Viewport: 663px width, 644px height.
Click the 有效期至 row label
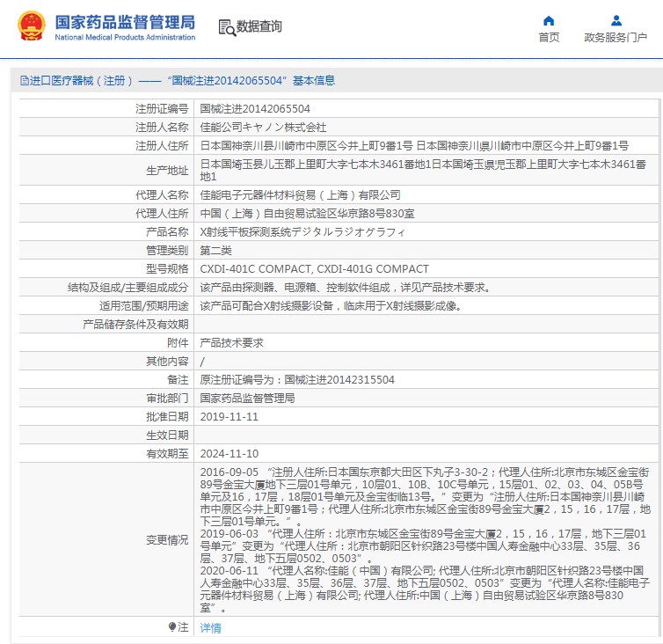pos(167,454)
